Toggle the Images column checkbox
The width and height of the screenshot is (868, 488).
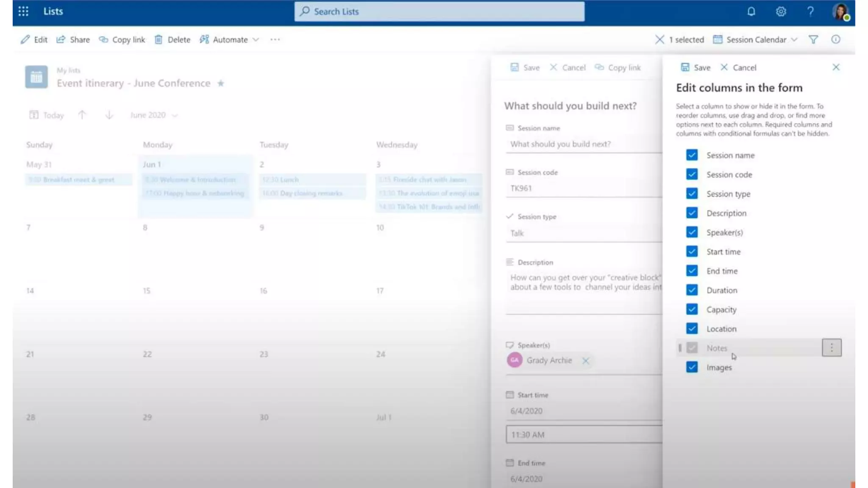(x=692, y=367)
